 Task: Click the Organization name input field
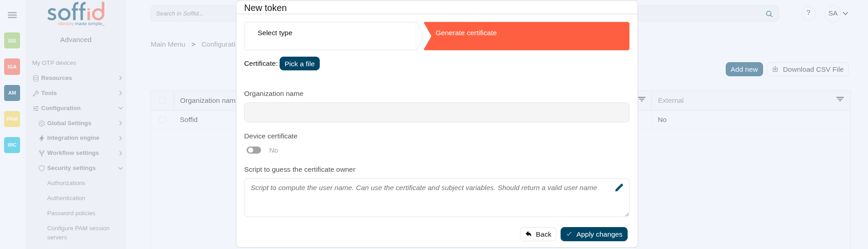pyautogui.click(x=437, y=112)
